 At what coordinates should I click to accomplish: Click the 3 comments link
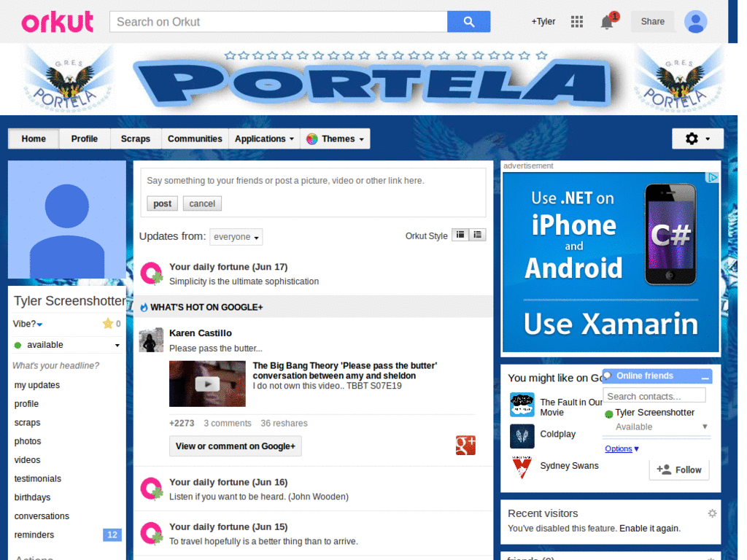coord(228,424)
